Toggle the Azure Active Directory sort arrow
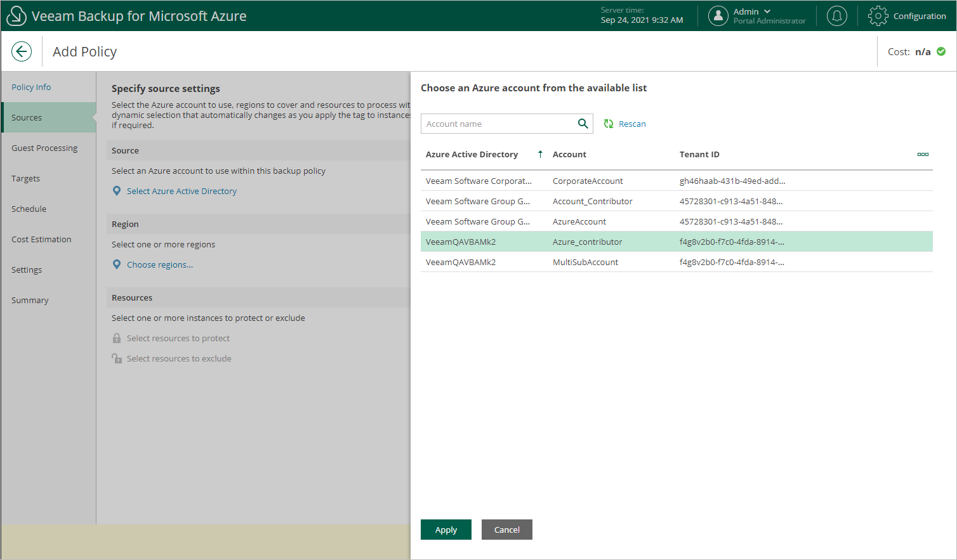Viewport: 957px width, 560px height. pyautogui.click(x=540, y=154)
